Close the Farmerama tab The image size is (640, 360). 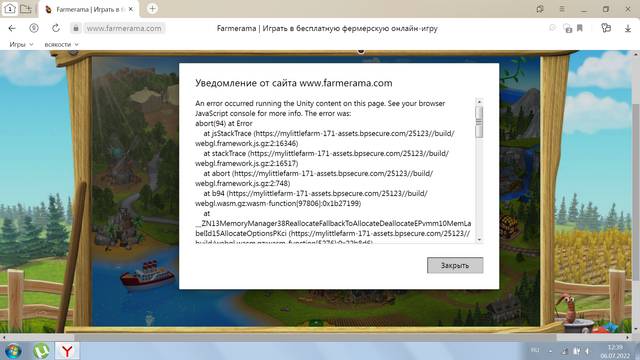click(131, 9)
